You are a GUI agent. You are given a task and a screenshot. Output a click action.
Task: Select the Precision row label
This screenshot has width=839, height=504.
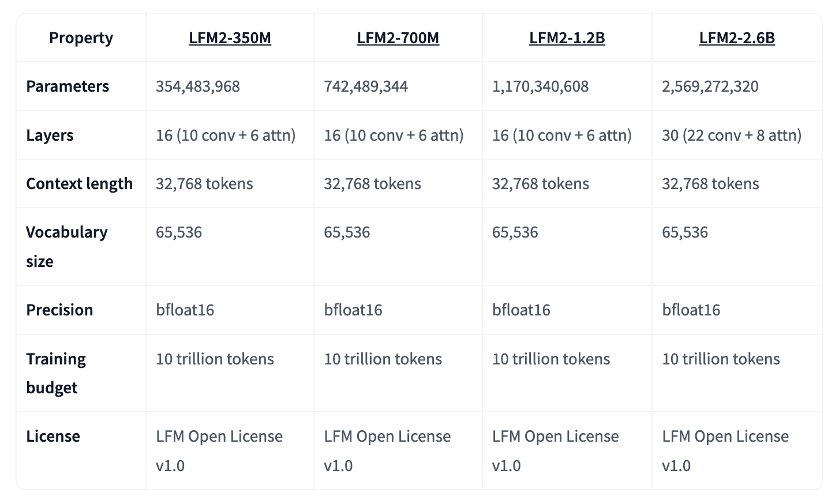(59, 310)
